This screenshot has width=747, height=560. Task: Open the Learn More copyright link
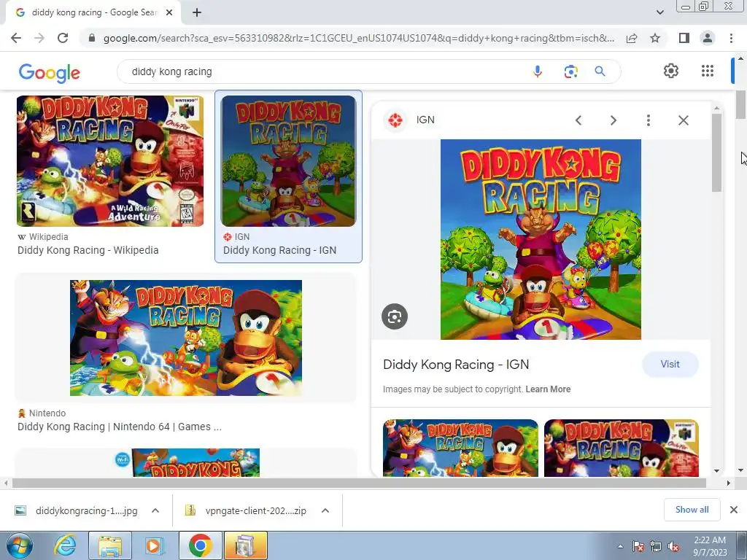point(548,389)
